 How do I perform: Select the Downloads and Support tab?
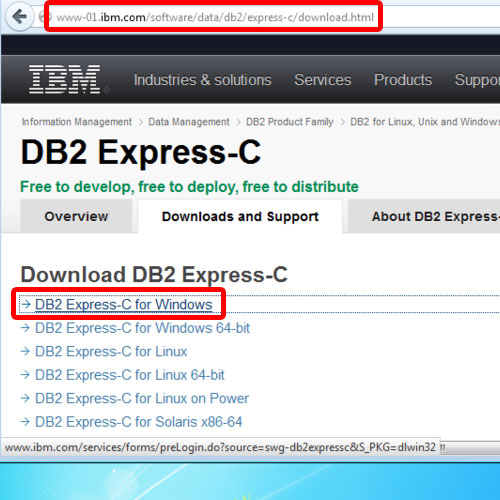tap(240, 216)
